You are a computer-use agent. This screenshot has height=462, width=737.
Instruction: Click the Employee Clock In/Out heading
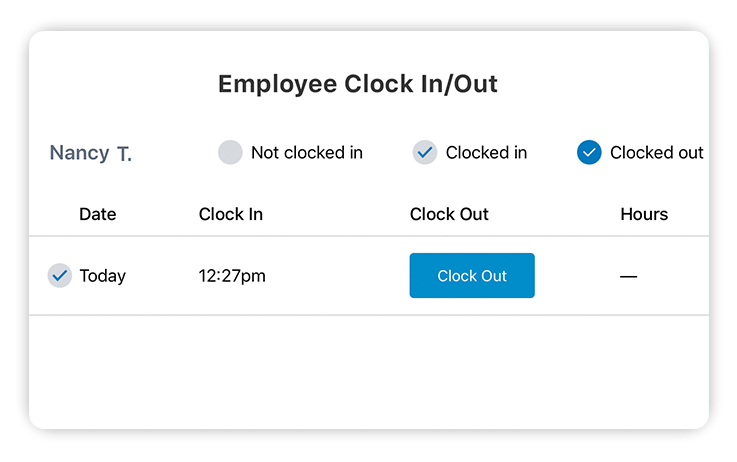coord(358,85)
